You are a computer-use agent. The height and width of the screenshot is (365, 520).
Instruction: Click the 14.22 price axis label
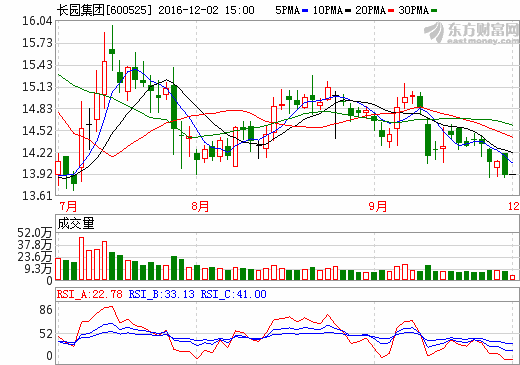(37, 153)
